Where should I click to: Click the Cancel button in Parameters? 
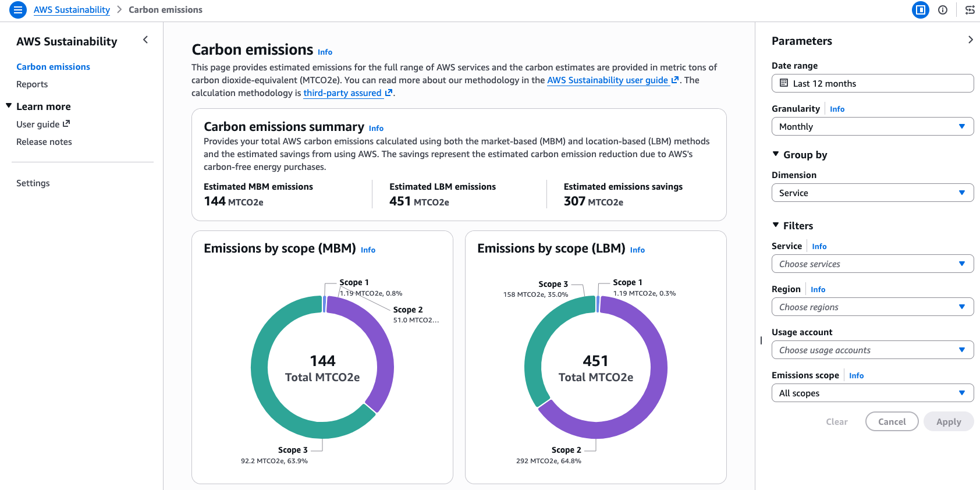(892, 421)
